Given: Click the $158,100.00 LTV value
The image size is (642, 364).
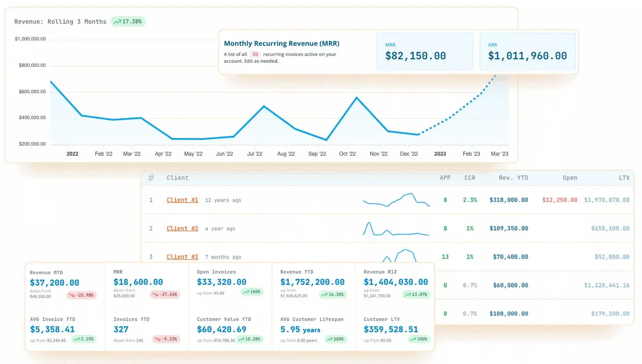Looking at the screenshot, I should 610,229.
